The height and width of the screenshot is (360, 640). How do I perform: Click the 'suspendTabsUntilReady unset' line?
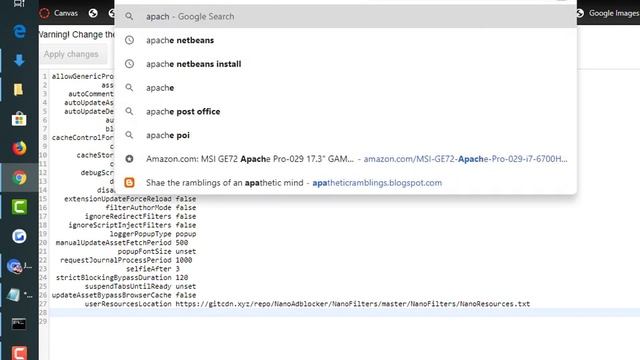point(140,286)
